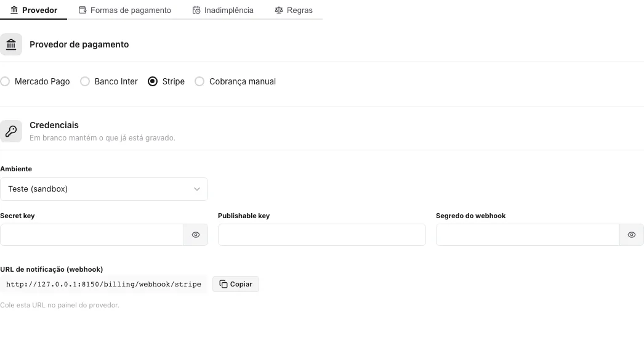Switch to the Provedor tab
Screen dimensions: 644x337
34,10
